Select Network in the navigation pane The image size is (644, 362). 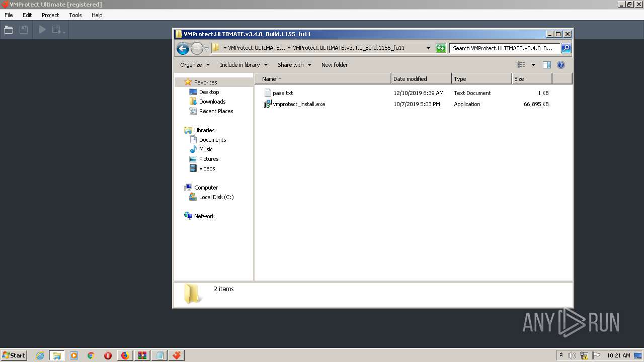pos(204,216)
